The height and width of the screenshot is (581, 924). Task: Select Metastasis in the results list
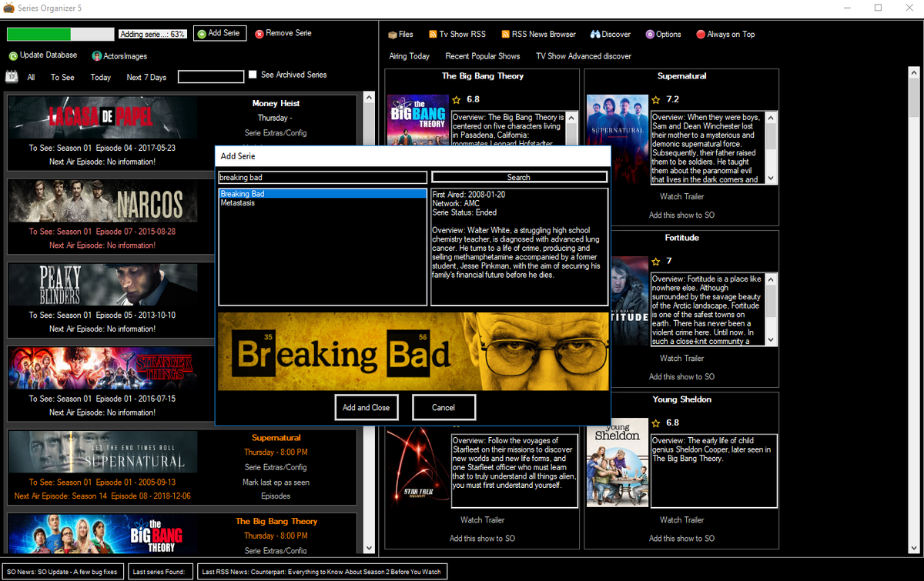click(322, 202)
